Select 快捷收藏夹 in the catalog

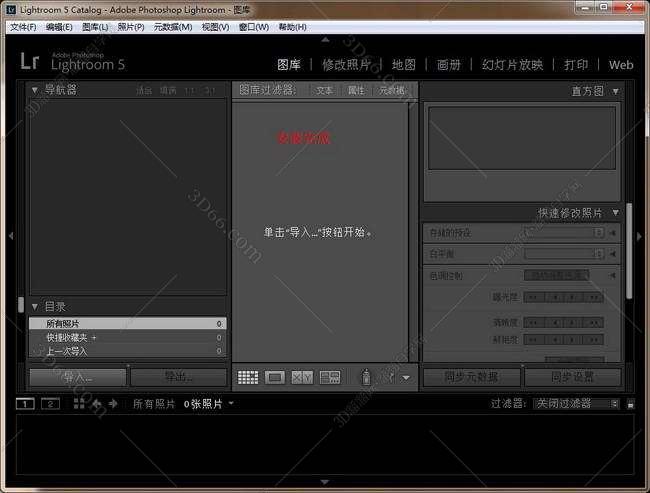coord(128,338)
